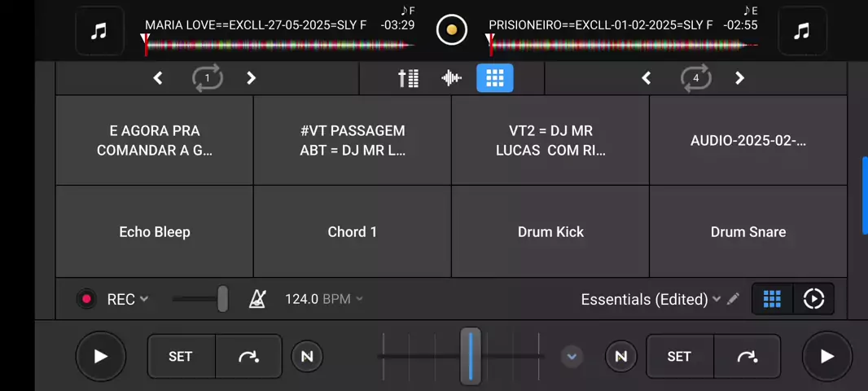Select sampler sequencer loop mode
868x391 pixels.
pyautogui.click(x=813, y=299)
